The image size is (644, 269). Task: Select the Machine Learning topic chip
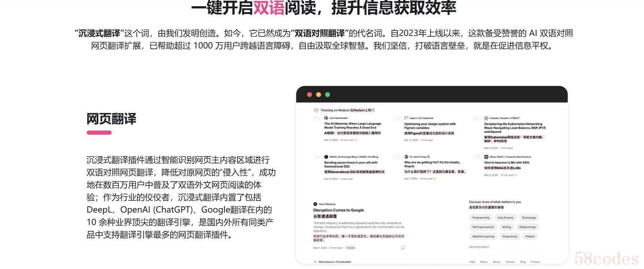(x=483, y=236)
